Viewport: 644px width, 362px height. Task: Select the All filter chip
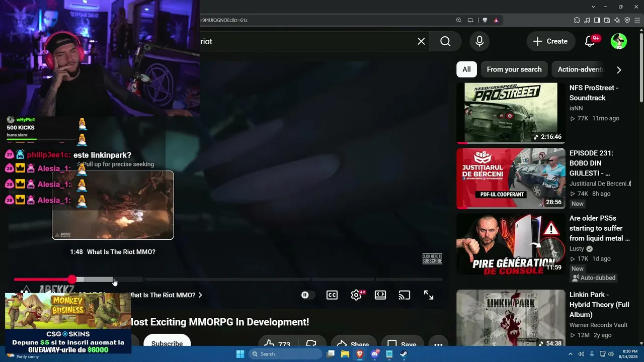pos(466,69)
